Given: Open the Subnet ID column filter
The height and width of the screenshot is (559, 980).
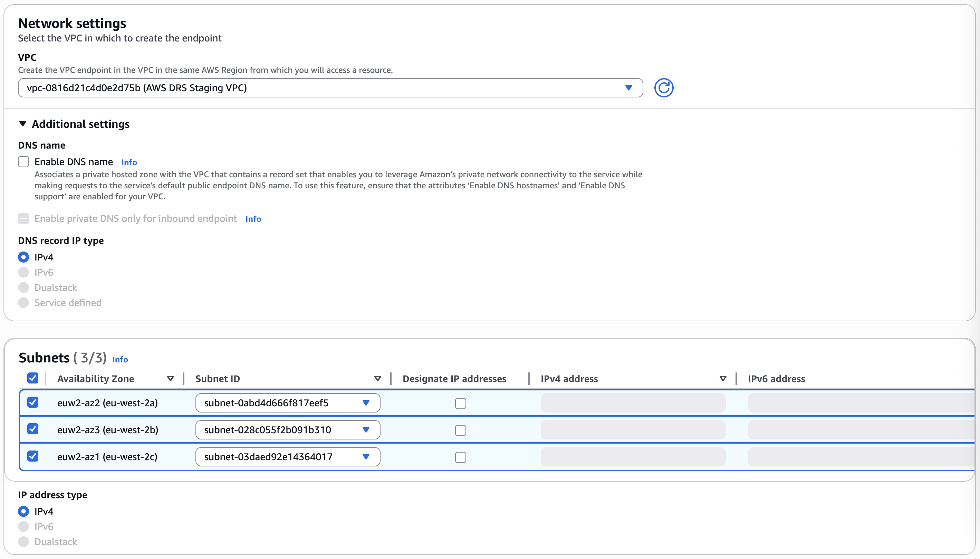Looking at the screenshot, I should point(377,379).
